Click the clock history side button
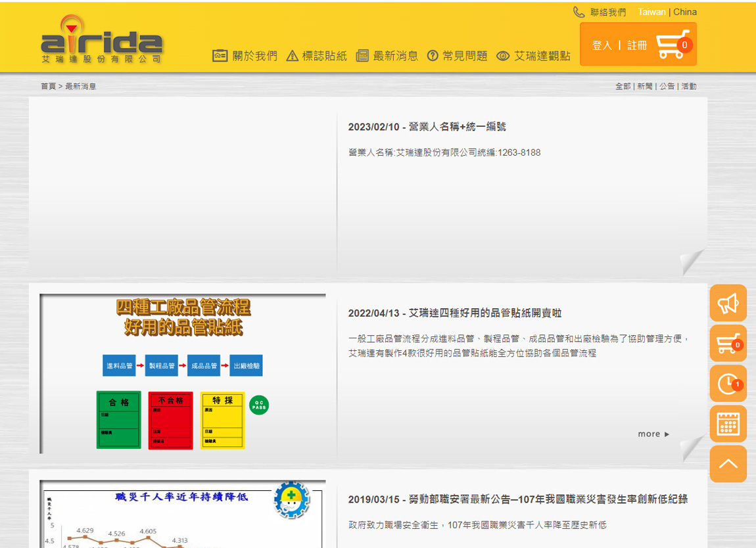Image resolution: width=756 pixels, height=548 pixels. (728, 384)
